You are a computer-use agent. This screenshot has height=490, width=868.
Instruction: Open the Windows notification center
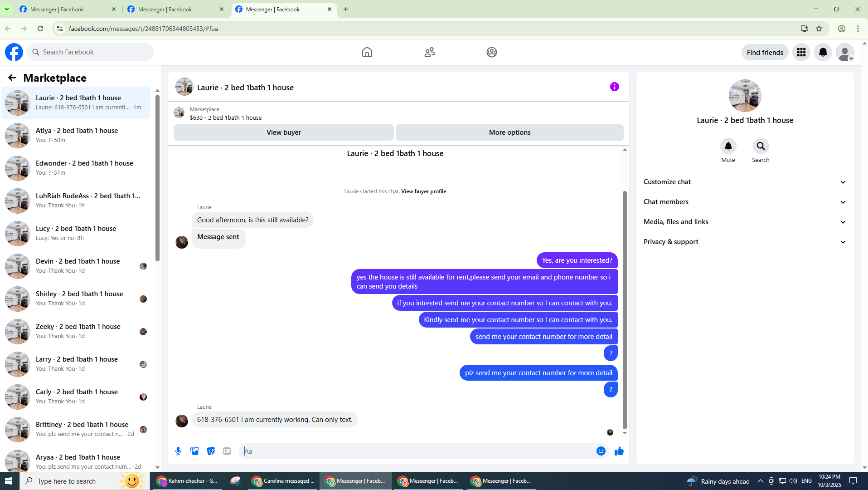point(853,481)
